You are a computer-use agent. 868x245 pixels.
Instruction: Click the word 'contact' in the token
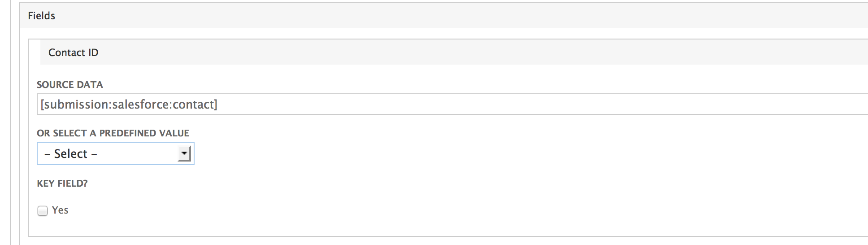pyautogui.click(x=193, y=105)
